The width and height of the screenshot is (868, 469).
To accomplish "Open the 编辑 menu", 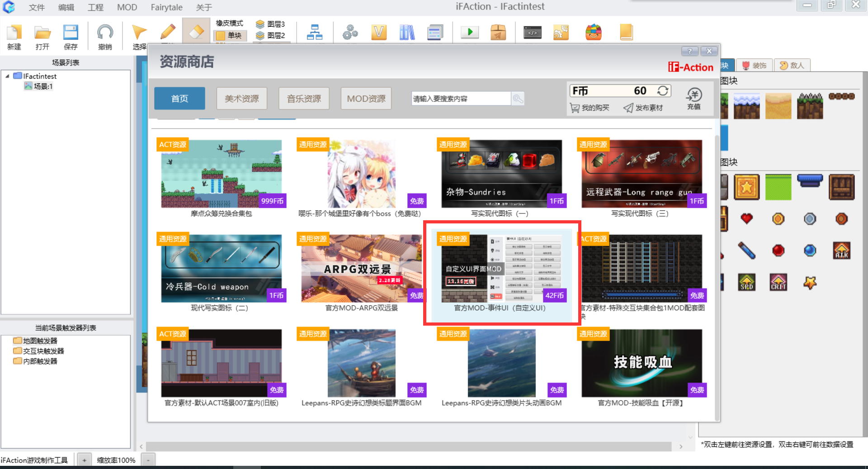I will click(66, 7).
